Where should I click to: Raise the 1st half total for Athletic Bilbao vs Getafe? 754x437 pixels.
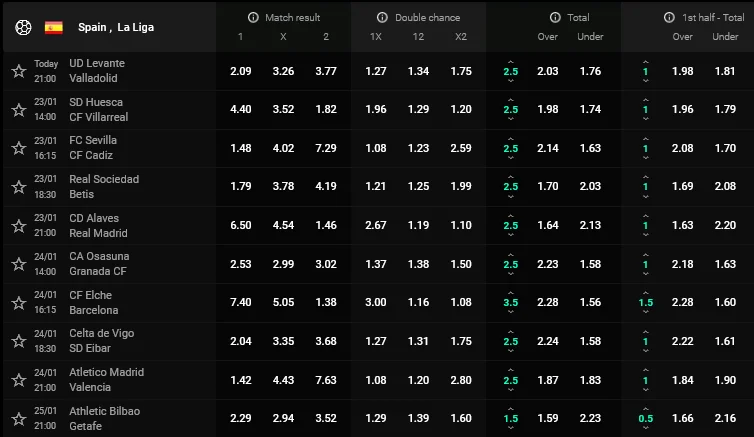point(645,408)
